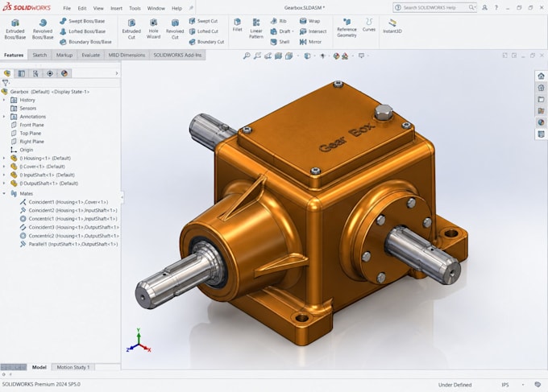This screenshot has width=548, height=392.
Task: Click the Zoom to Fit icon
Action: point(247,56)
